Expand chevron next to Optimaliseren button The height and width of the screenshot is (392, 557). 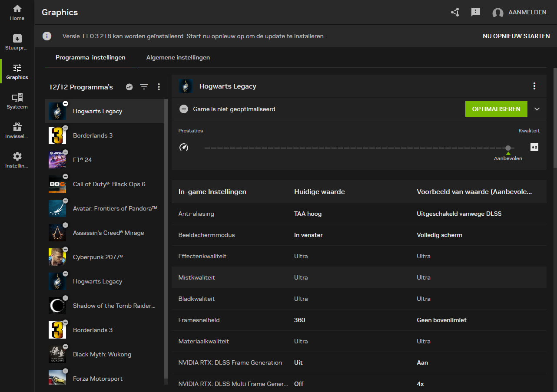[x=537, y=109]
